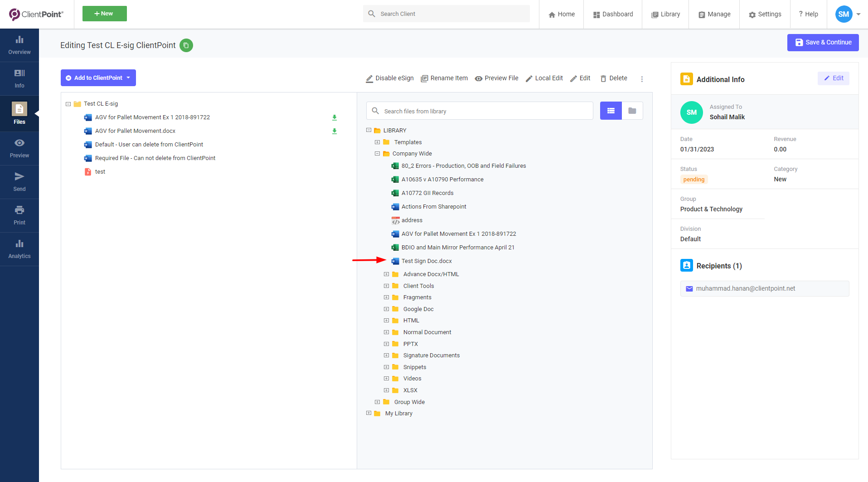Click the Assigned To SM avatar
This screenshot has width=868, height=482.
click(692, 112)
